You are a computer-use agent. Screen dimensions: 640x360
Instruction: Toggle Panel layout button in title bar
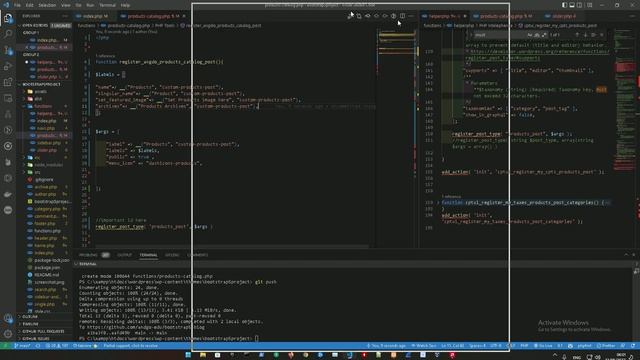coord(572,5)
